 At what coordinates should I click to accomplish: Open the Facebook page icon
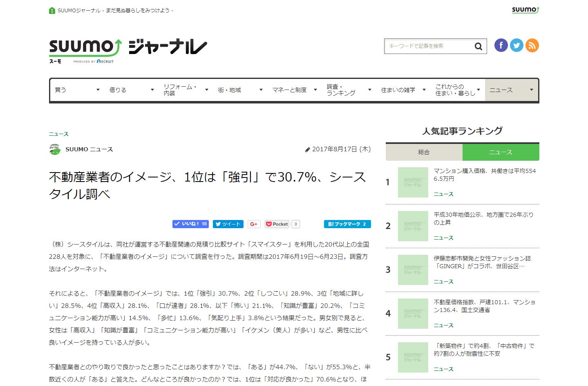501,45
